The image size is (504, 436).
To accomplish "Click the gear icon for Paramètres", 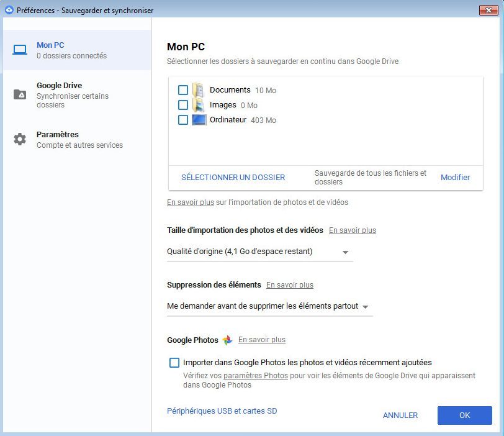I will click(x=20, y=139).
